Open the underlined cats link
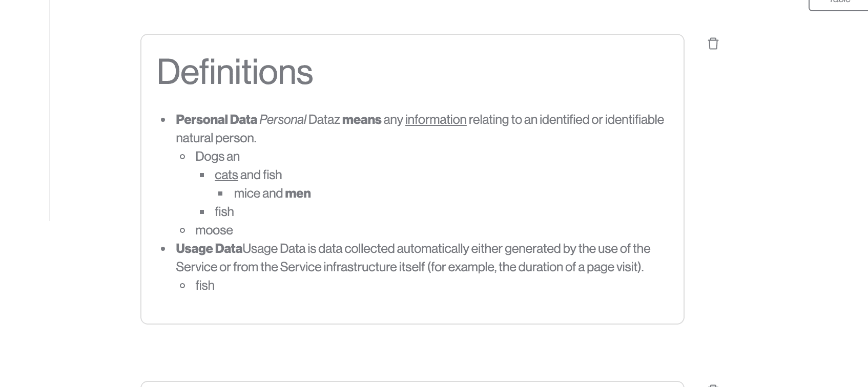This screenshot has width=868, height=387. (226, 175)
